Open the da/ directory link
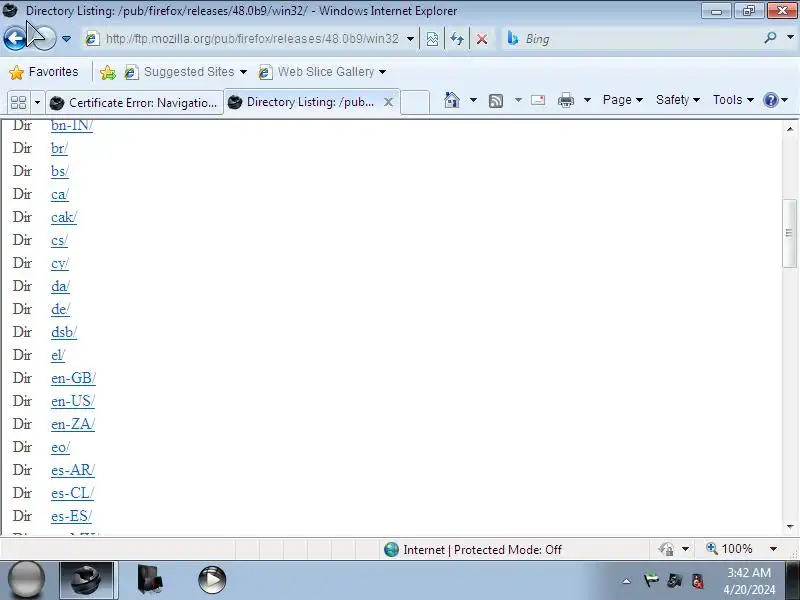The width and height of the screenshot is (800, 600). coord(60,286)
